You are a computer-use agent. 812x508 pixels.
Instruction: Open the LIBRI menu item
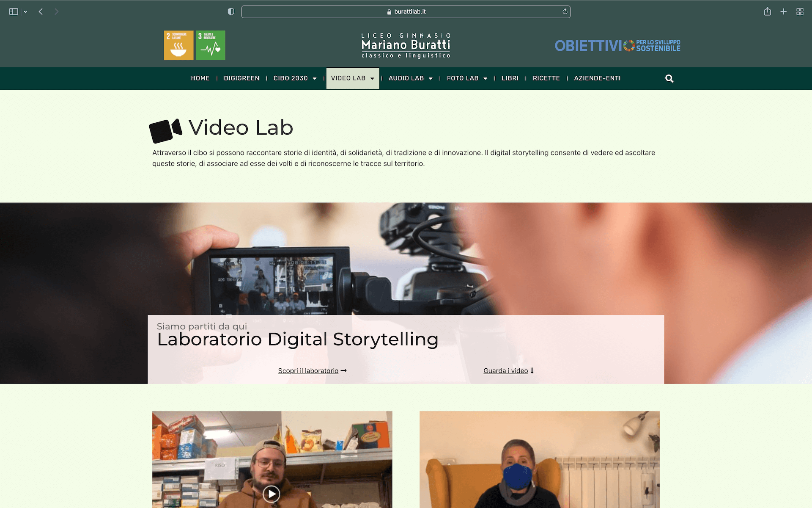[x=510, y=78]
